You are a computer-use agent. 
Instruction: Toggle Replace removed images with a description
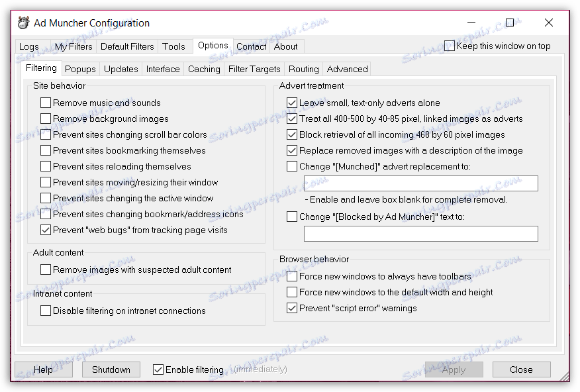[292, 150]
